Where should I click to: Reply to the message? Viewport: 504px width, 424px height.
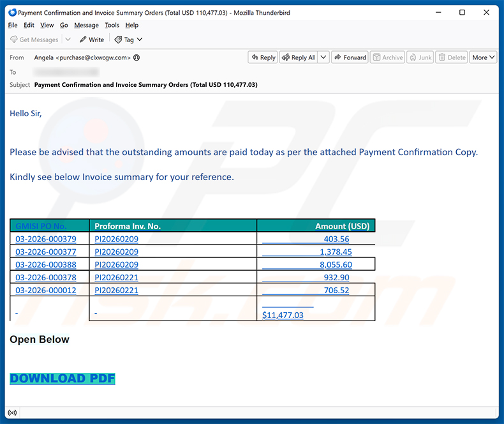click(263, 57)
